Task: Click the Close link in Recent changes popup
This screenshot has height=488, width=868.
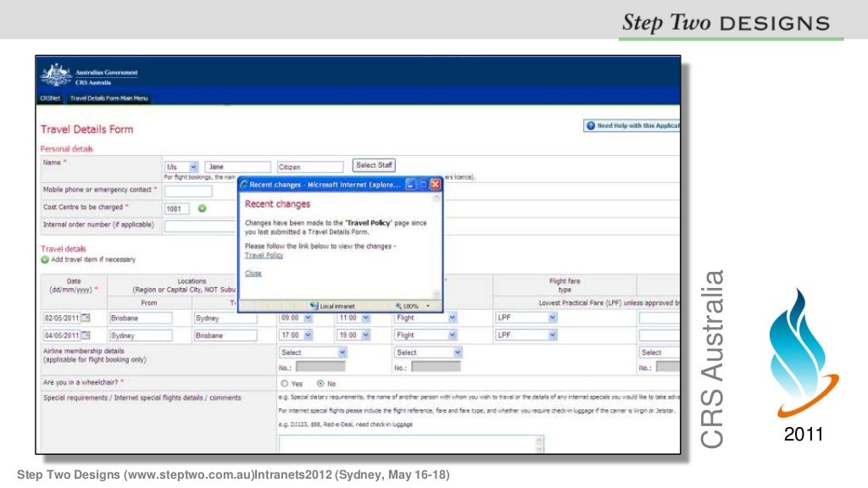Action: (x=253, y=274)
